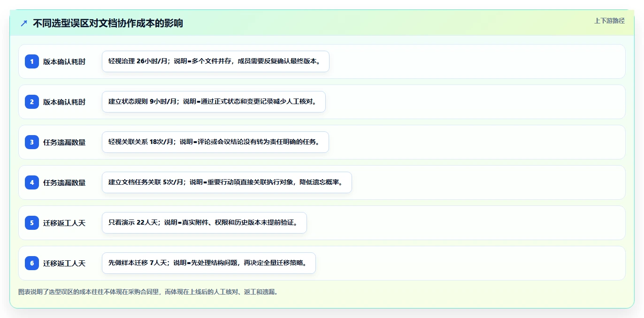Click the 上下游路径 label

(609, 21)
